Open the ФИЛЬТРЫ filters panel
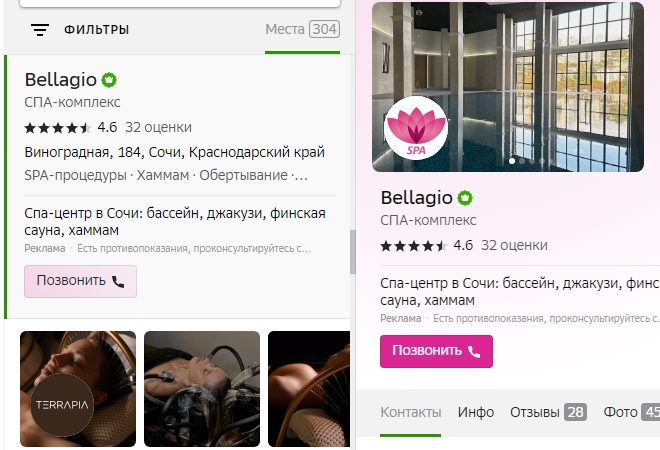660x450 pixels. pyautogui.click(x=96, y=30)
